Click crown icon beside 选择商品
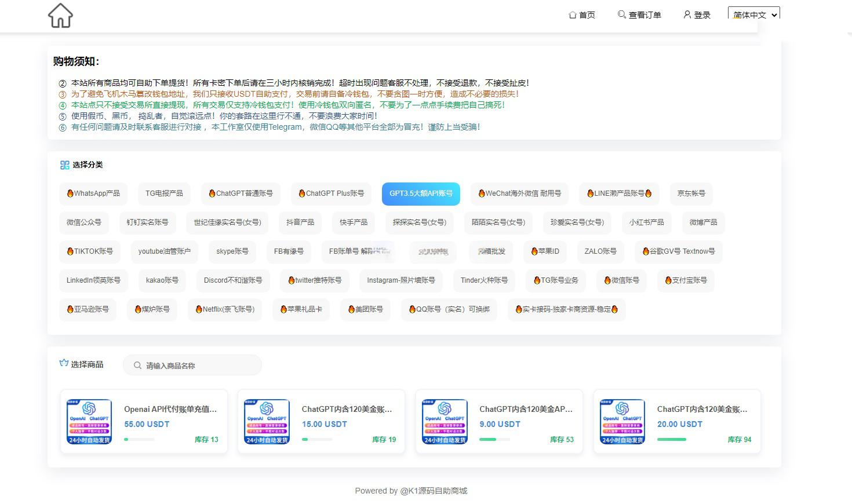The image size is (852, 504). (64, 363)
